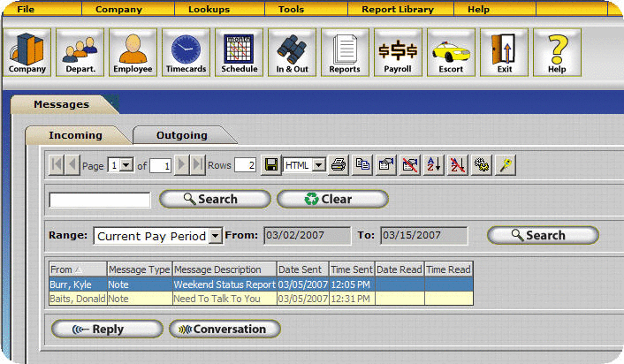Click the printer icon in grid toolbar
The image size is (624, 364).
[x=338, y=165]
